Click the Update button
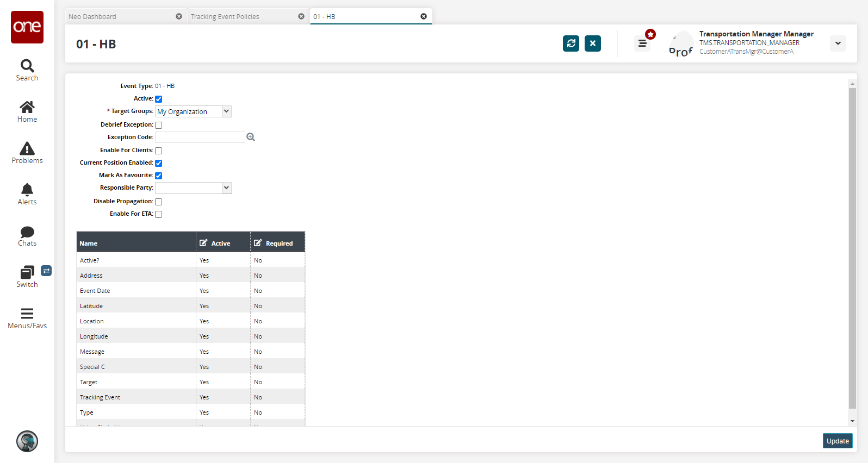The width and height of the screenshot is (868, 463). 838,441
